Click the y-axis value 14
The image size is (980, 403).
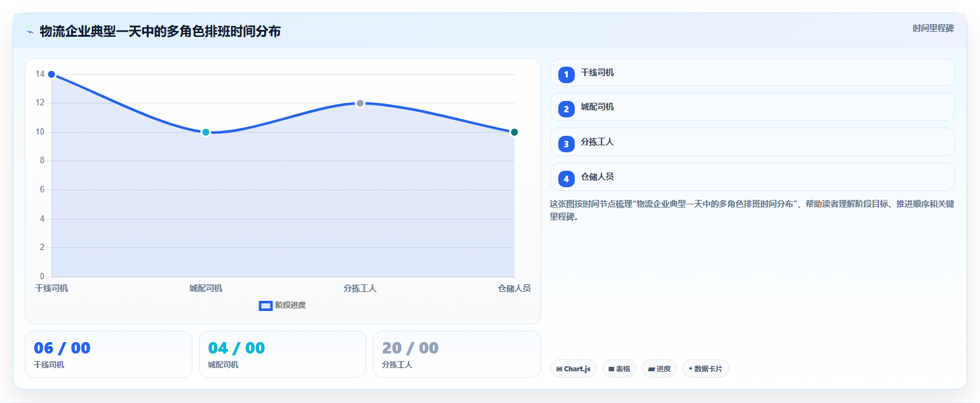click(40, 74)
